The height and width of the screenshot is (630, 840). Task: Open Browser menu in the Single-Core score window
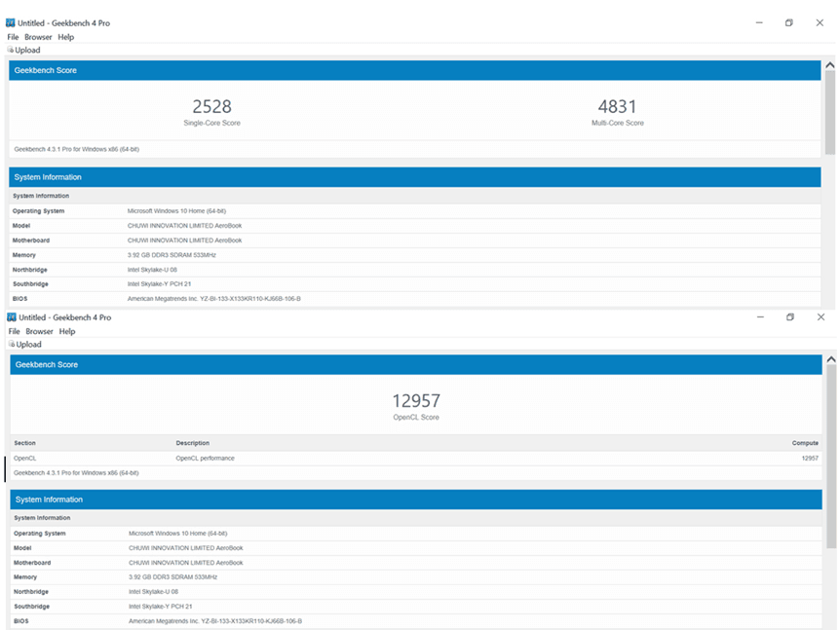coord(38,37)
